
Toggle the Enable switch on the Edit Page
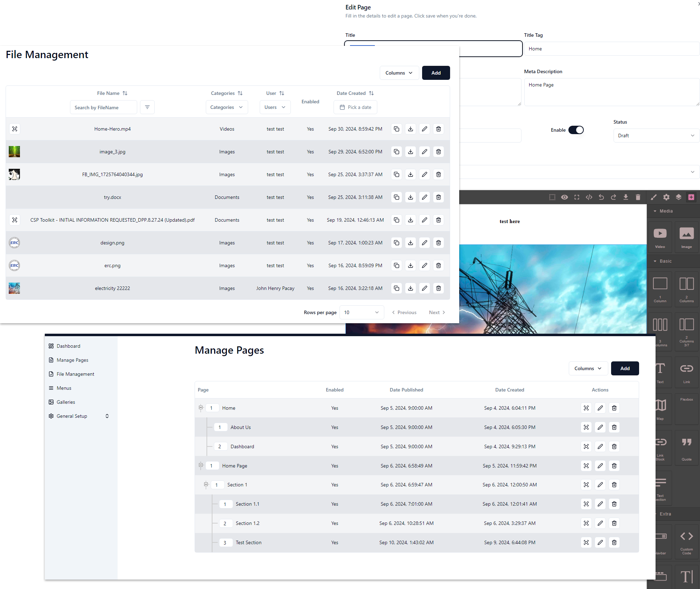(x=576, y=130)
